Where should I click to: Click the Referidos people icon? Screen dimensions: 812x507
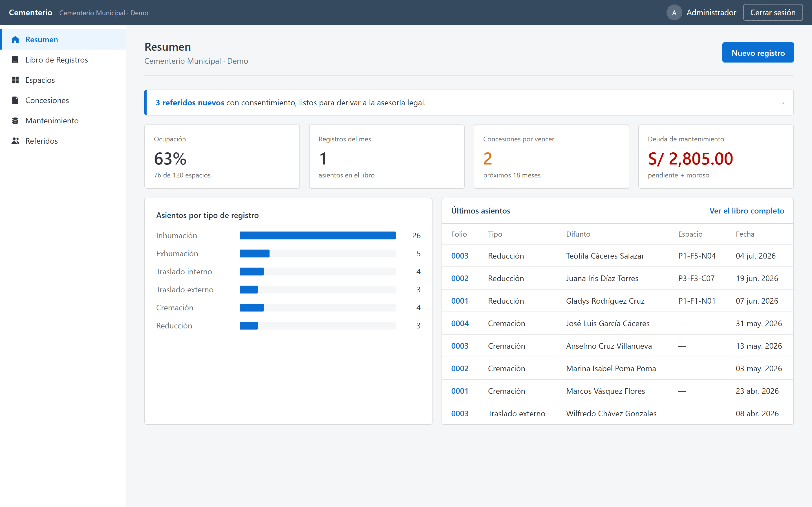(x=15, y=141)
